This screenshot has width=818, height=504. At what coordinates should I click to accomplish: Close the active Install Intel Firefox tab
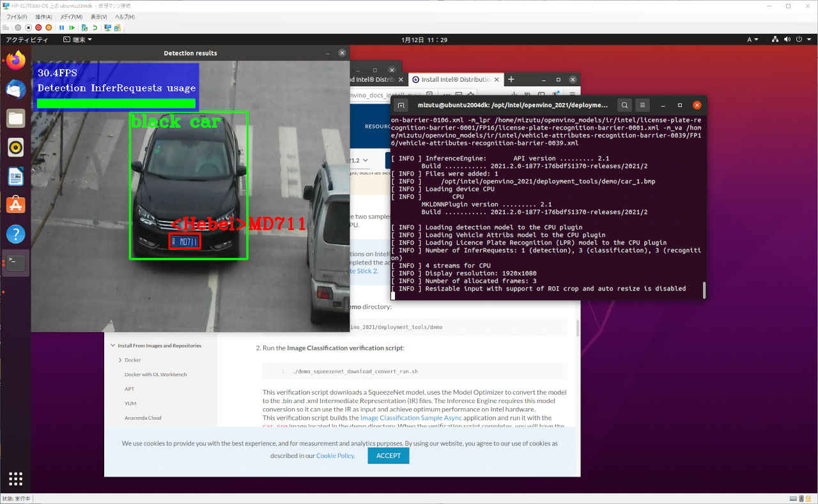[497, 80]
